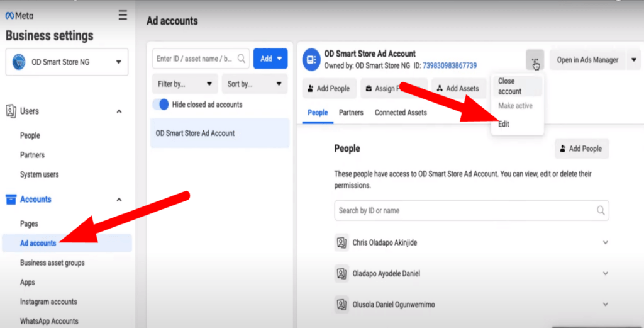Click the Users section heading

click(30, 111)
